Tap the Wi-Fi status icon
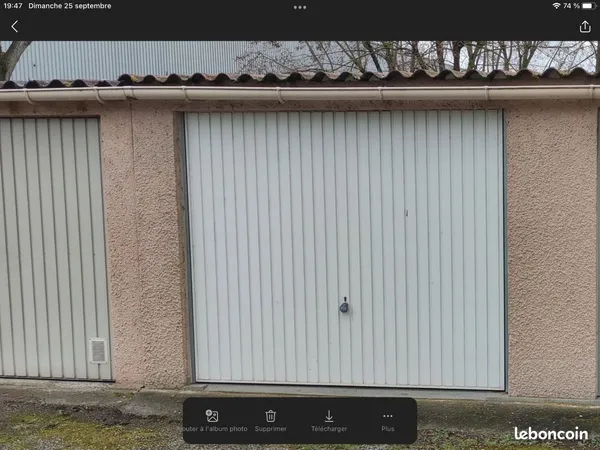 click(x=556, y=6)
